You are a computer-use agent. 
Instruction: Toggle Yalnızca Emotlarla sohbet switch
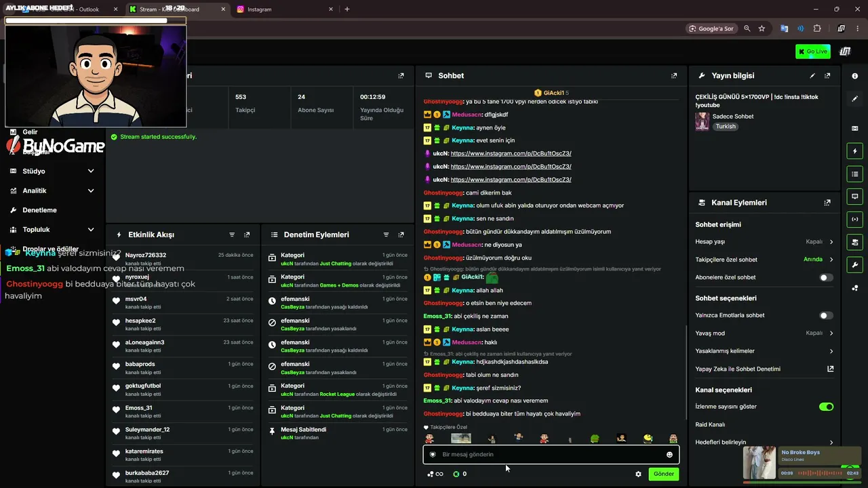tap(826, 315)
